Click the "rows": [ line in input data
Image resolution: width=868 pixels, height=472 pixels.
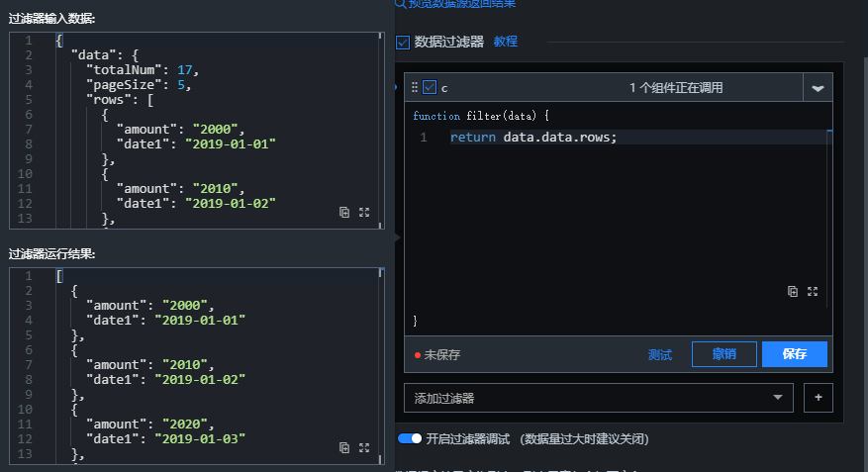(x=120, y=100)
